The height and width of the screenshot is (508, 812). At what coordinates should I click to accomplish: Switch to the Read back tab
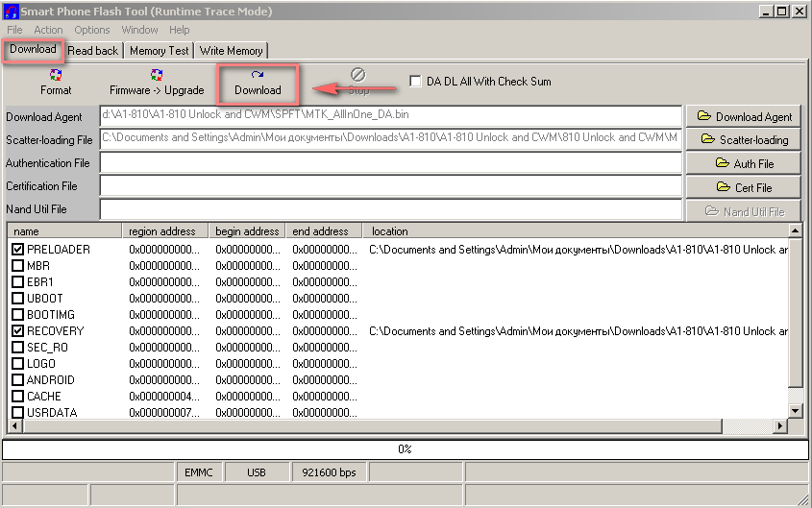click(x=93, y=51)
